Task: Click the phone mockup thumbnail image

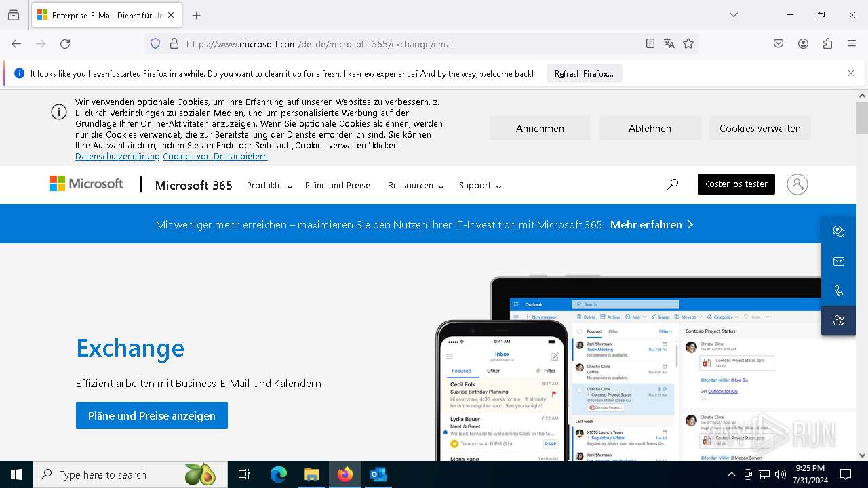Action: click(502, 391)
